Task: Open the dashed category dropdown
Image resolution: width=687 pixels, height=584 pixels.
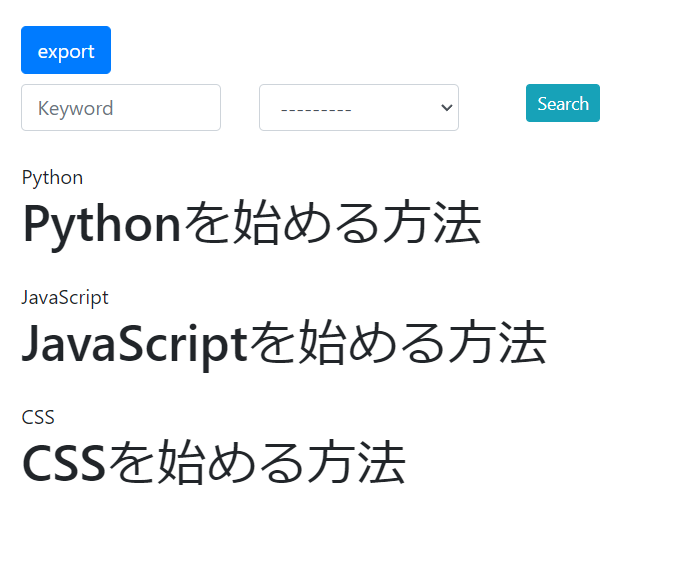Action: (359, 107)
